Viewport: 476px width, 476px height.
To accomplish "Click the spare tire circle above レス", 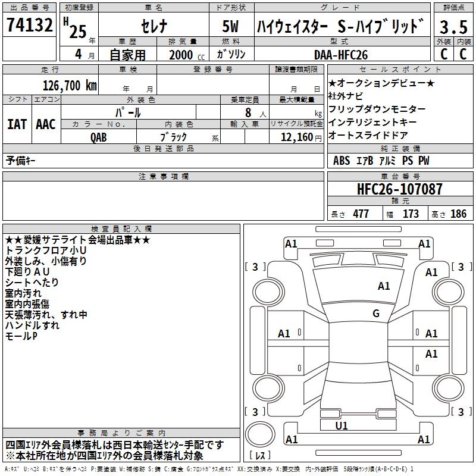I will click(x=260, y=434).
